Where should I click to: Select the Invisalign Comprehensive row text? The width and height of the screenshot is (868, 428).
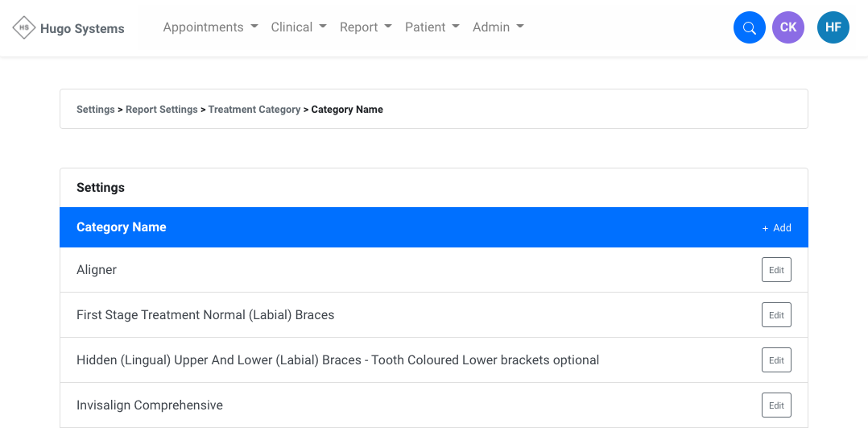pyautogui.click(x=150, y=405)
